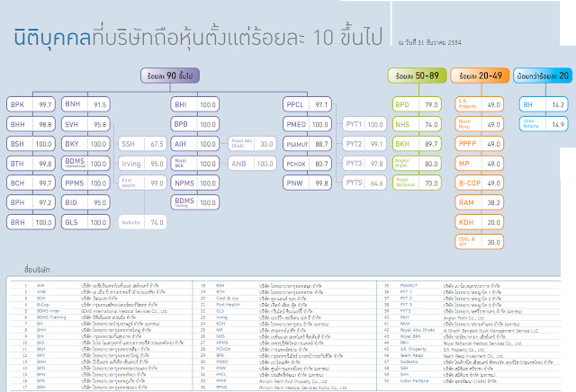Select the orange PPFP 49.0 box
The height and width of the screenshot is (392, 576).
(480, 144)
